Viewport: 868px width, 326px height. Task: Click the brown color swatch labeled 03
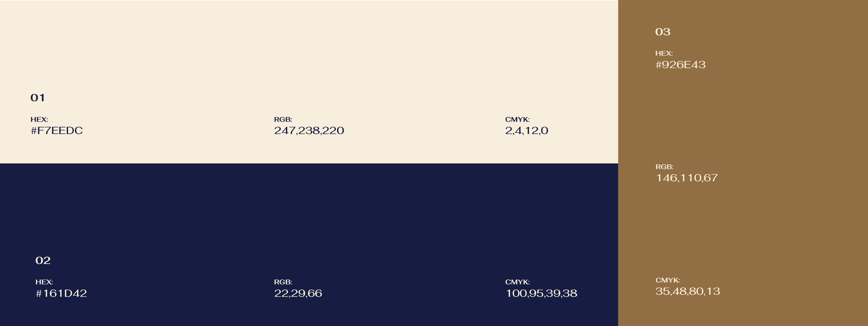[743, 163]
